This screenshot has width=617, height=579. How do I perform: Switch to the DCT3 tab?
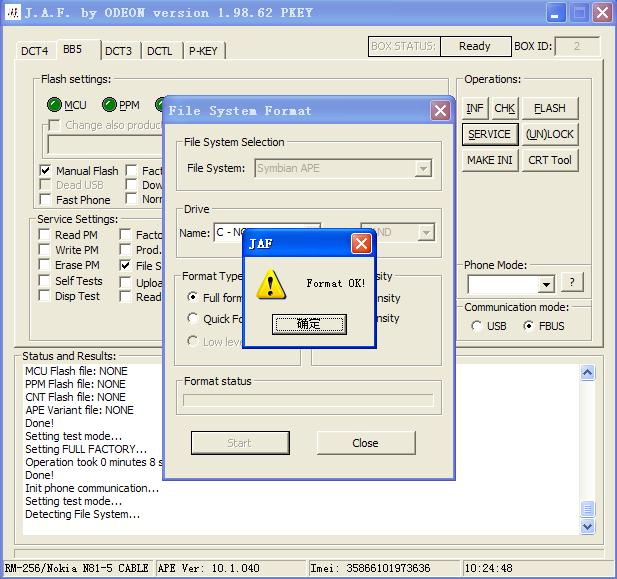[x=118, y=51]
